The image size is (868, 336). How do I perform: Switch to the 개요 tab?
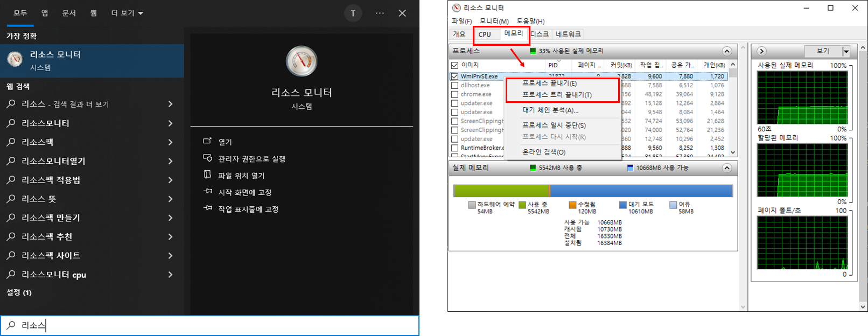[459, 34]
